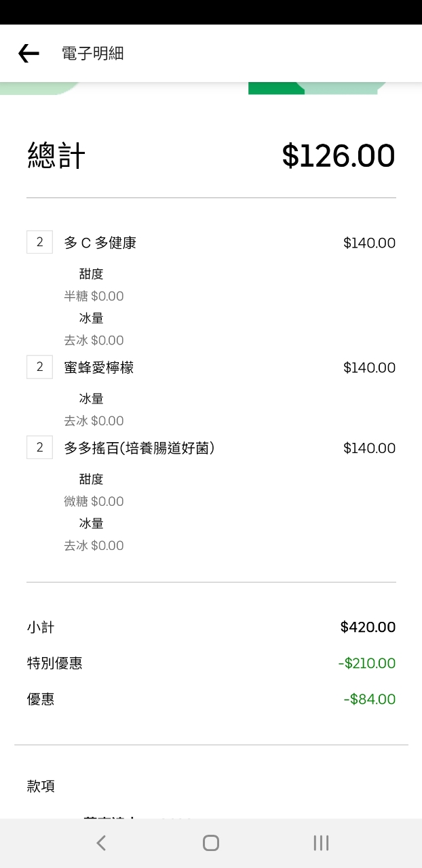This screenshot has height=868, width=422.
Task: Tap the $420.00 subtotal amount
Action: coord(368,627)
